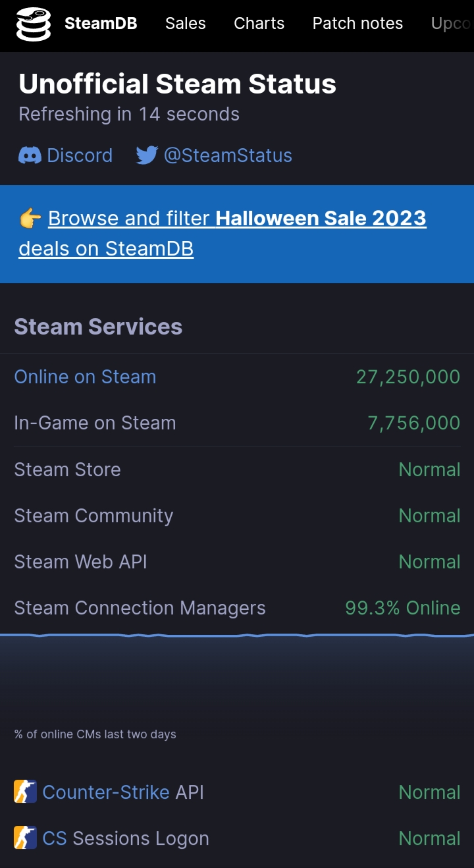Open the Sales menu item
The width and height of the screenshot is (474, 868).
coord(185,24)
